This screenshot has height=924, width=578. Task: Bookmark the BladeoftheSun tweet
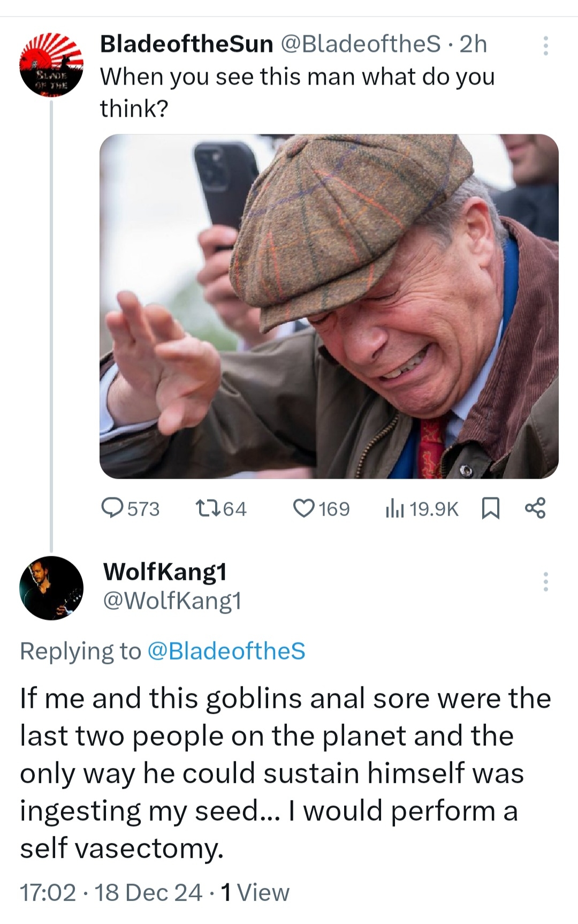click(x=490, y=509)
